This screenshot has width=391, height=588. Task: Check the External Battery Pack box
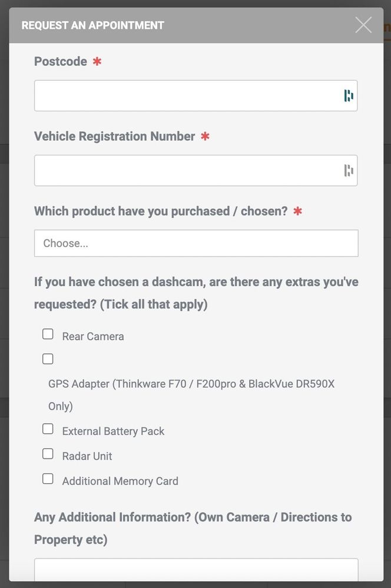pos(48,429)
